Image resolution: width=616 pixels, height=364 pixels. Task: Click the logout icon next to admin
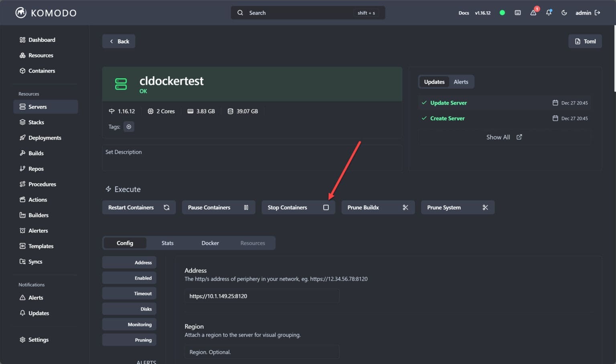coord(598,12)
